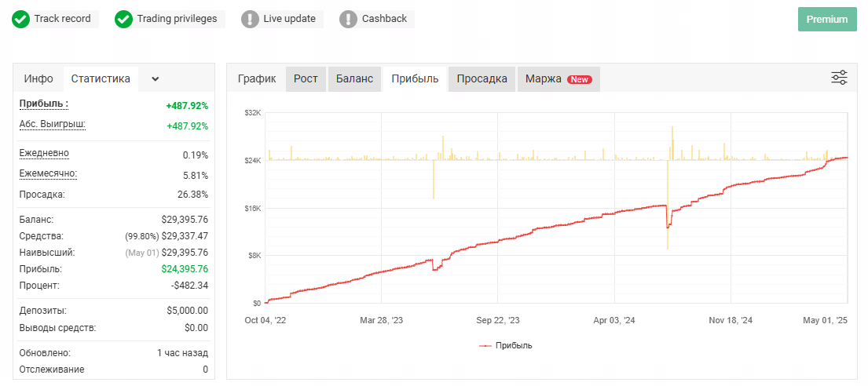Click the Наивысший: row label
Screen dimensions: 868x386
[x=47, y=253]
